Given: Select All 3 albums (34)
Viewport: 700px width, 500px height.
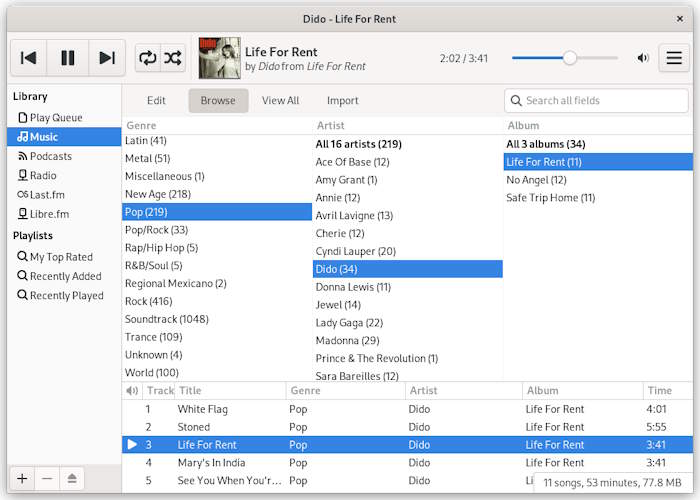Looking at the screenshot, I should [x=598, y=144].
